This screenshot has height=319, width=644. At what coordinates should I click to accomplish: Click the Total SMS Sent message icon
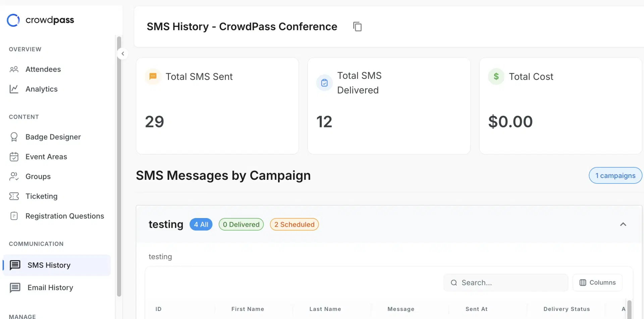tap(153, 76)
